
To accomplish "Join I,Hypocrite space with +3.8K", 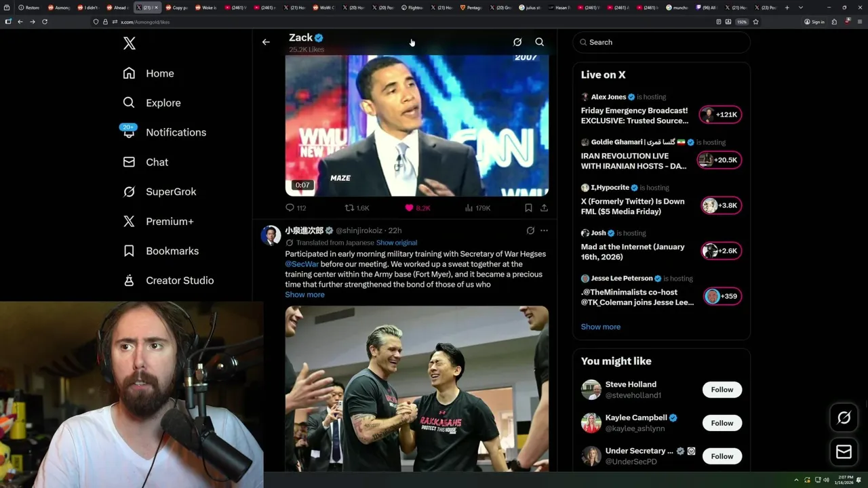I will (721, 205).
